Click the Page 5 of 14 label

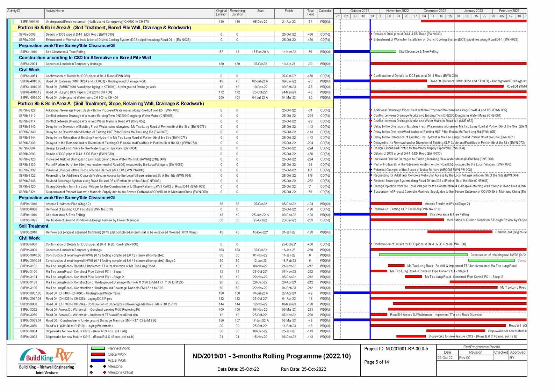(x=376, y=362)
